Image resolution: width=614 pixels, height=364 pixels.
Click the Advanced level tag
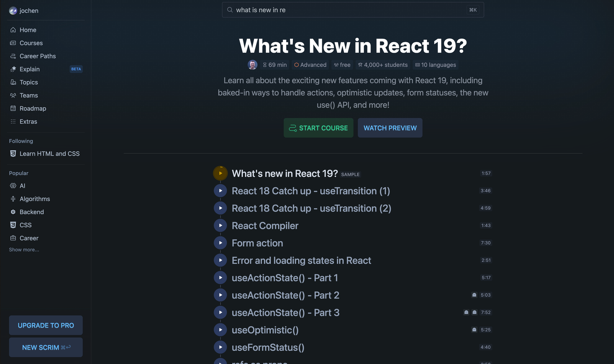pyautogui.click(x=310, y=65)
